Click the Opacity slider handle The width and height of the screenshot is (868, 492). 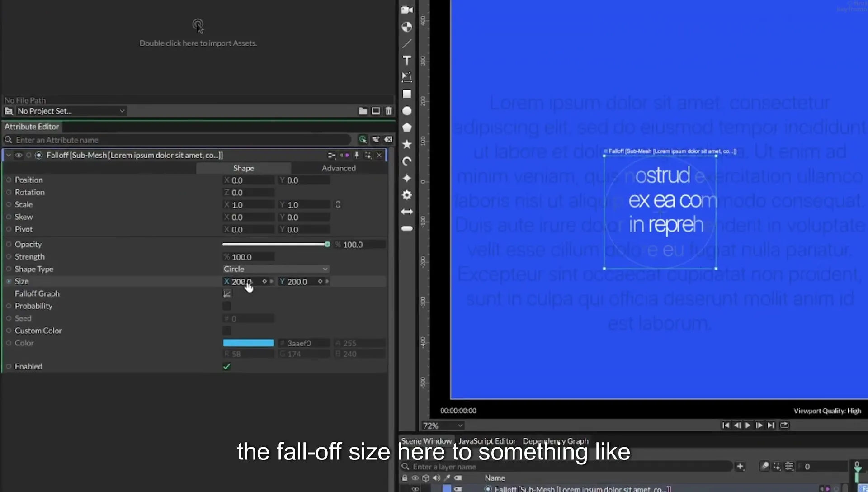tap(327, 244)
